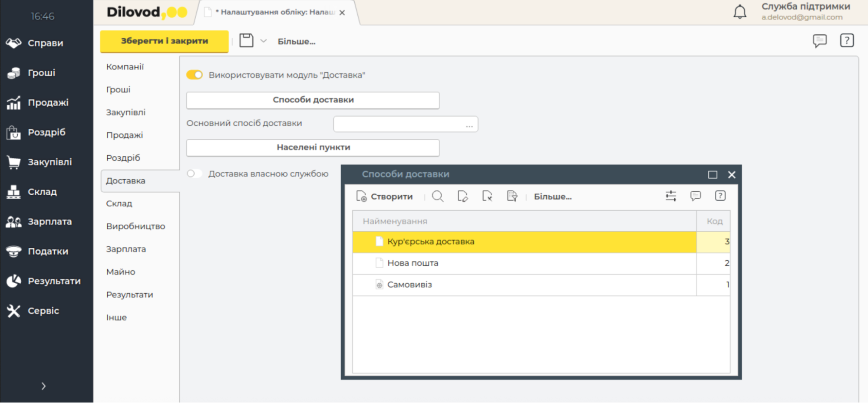Open Сервіс section in sidebar
Image resolution: width=868 pixels, height=403 pixels.
point(43,311)
